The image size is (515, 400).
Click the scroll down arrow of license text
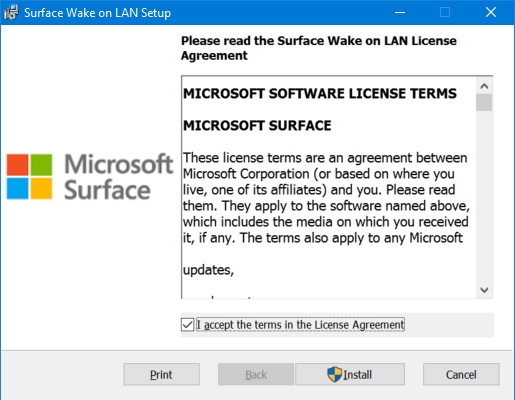tap(484, 290)
